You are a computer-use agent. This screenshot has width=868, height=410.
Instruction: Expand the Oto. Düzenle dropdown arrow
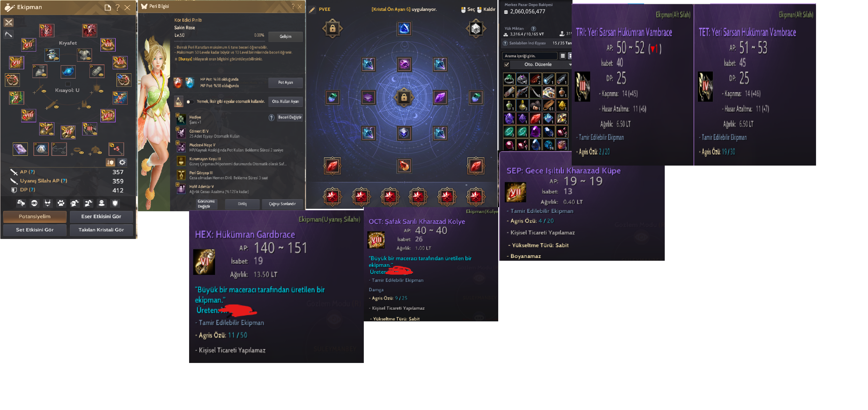coord(570,64)
